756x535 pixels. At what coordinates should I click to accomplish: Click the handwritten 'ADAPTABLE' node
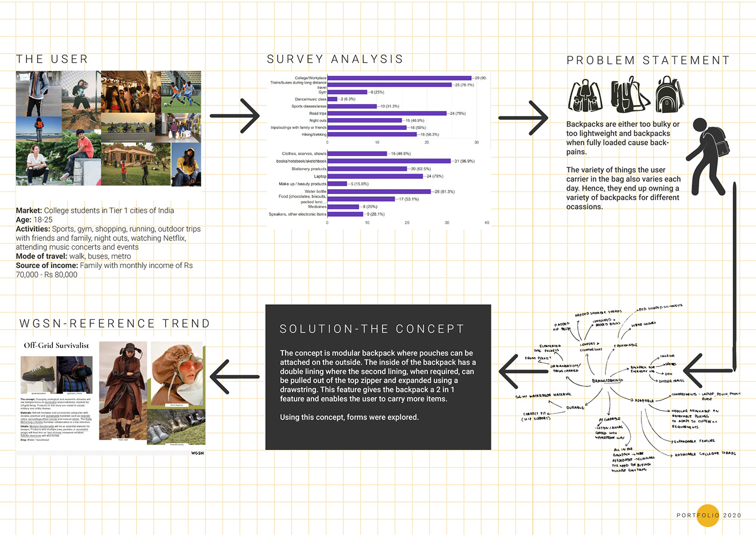click(645, 400)
